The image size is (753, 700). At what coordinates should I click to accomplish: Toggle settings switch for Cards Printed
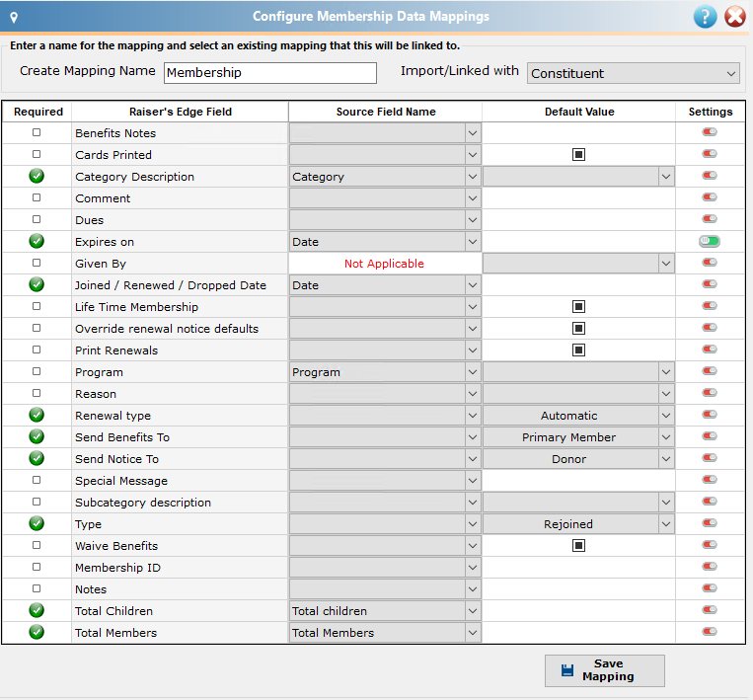[710, 154]
